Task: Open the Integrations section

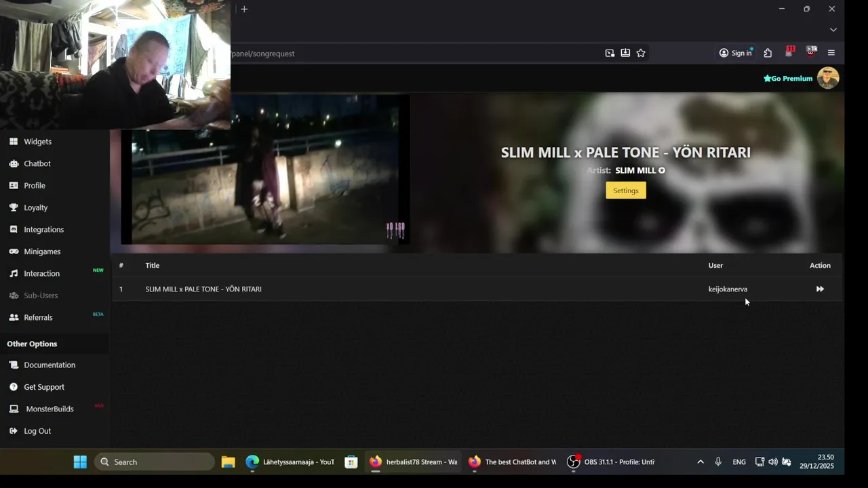Action: tap(44, 230)
